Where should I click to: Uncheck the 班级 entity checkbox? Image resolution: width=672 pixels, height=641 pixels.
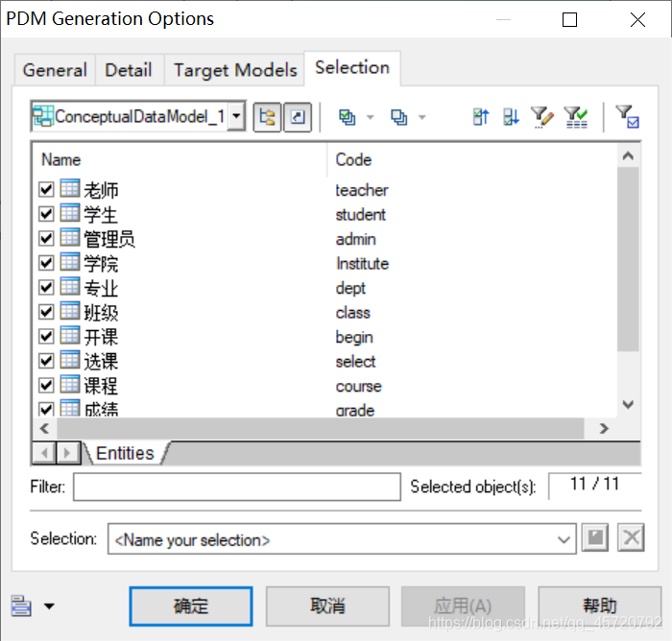pos(46,312)
